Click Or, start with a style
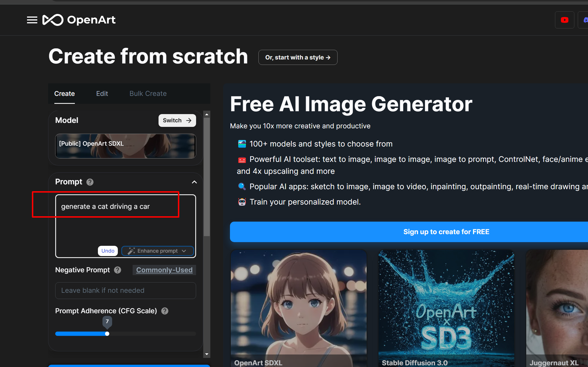The image size is (588, 367). click(x=298, y=57)
